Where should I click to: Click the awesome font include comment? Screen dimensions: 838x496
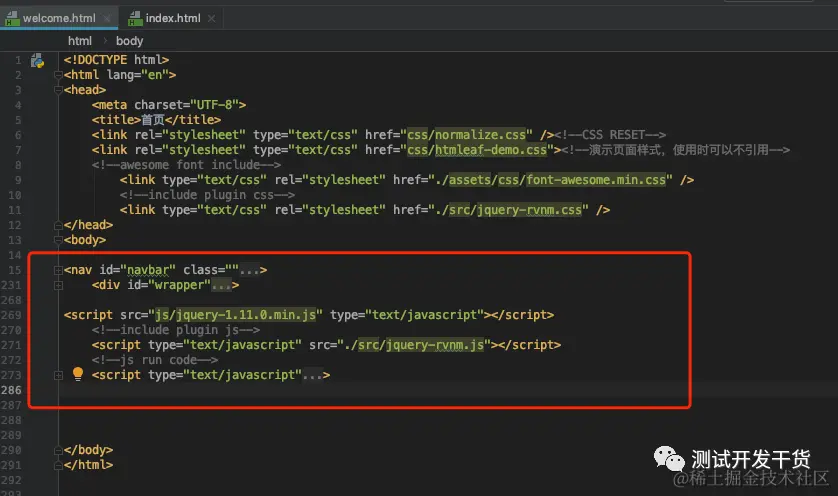coord(186,165)
